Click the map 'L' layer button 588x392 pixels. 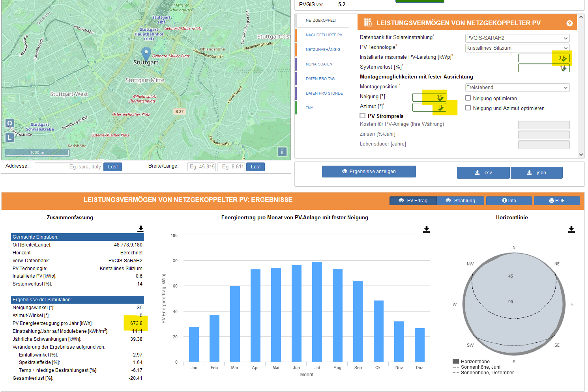[10, 138]
